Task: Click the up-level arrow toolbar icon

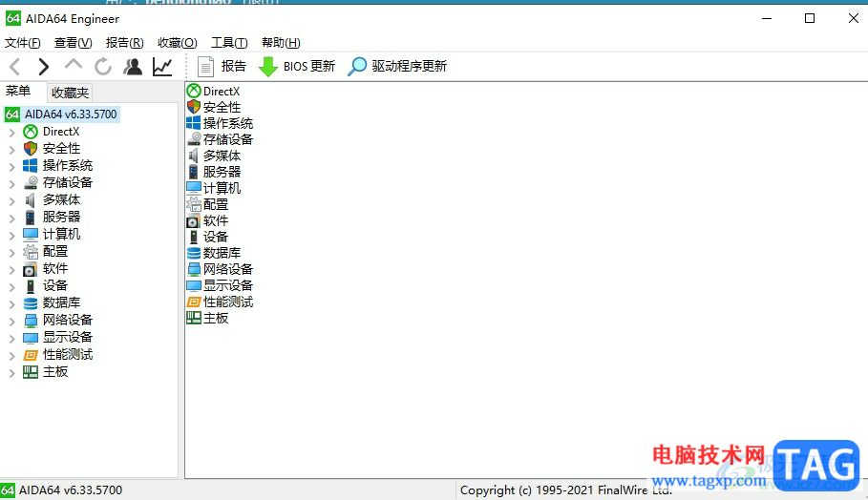Action: [74, 66]
